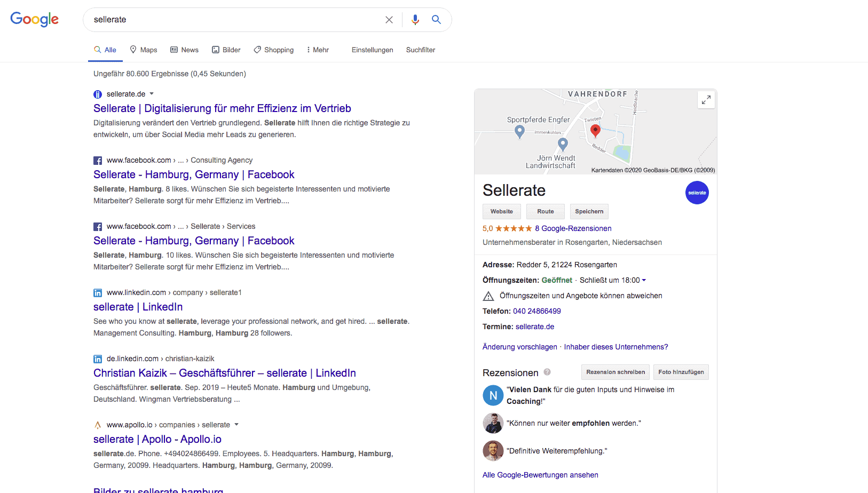Click the five-star rating display
Viewport: 868px width, 493px height.
coord(514,228)
